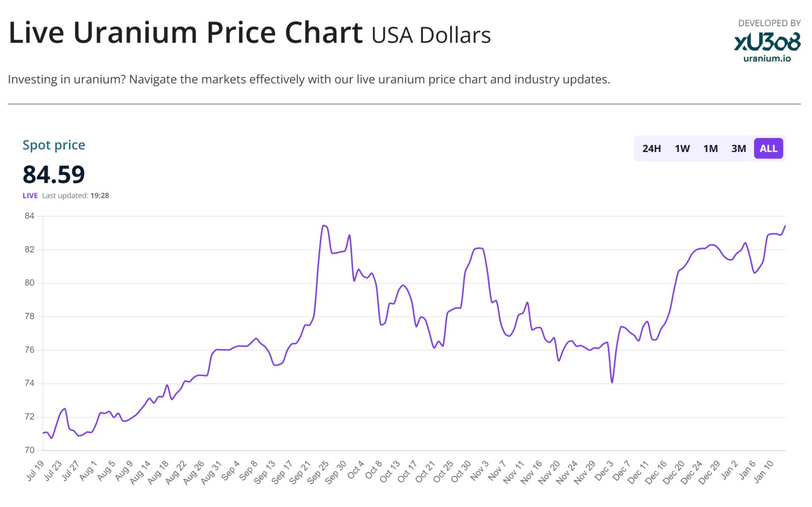This screenshot has height=507, width=812.
Task: Click the 84.59 spot price value
Action: [x=54, y=174]
